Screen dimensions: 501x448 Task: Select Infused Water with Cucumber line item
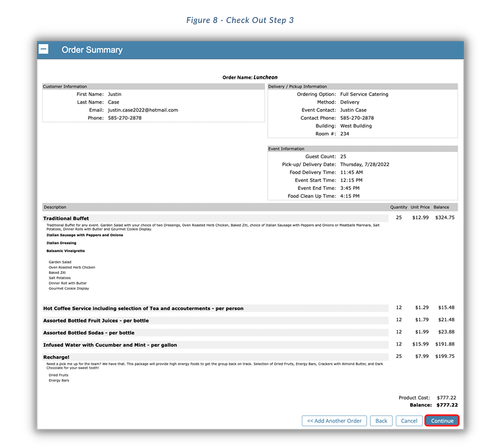point(216,345)
